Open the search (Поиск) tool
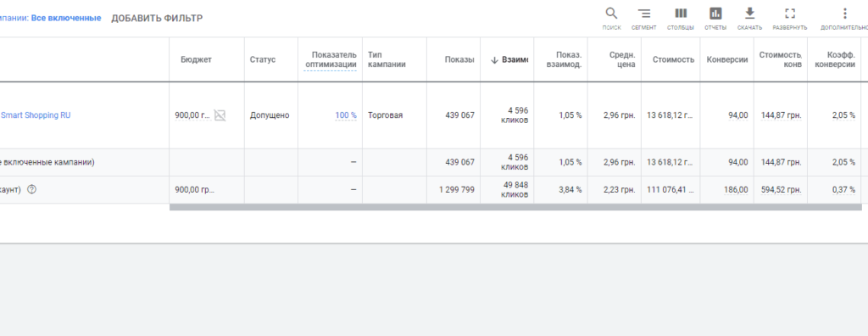The image size is (868, 336). pyautogui.click(x=611, y=19)
